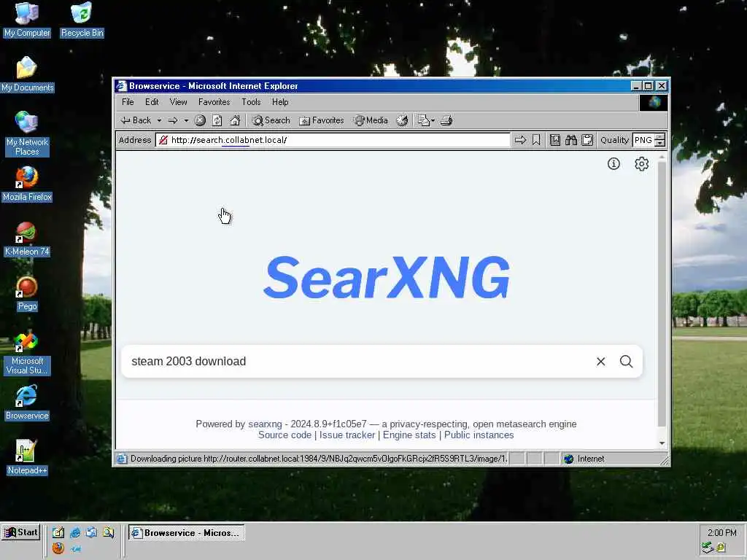This screenshot has height=560, width=747.
Task: Open the Search pane from toolbar
Action: point(271,120)
